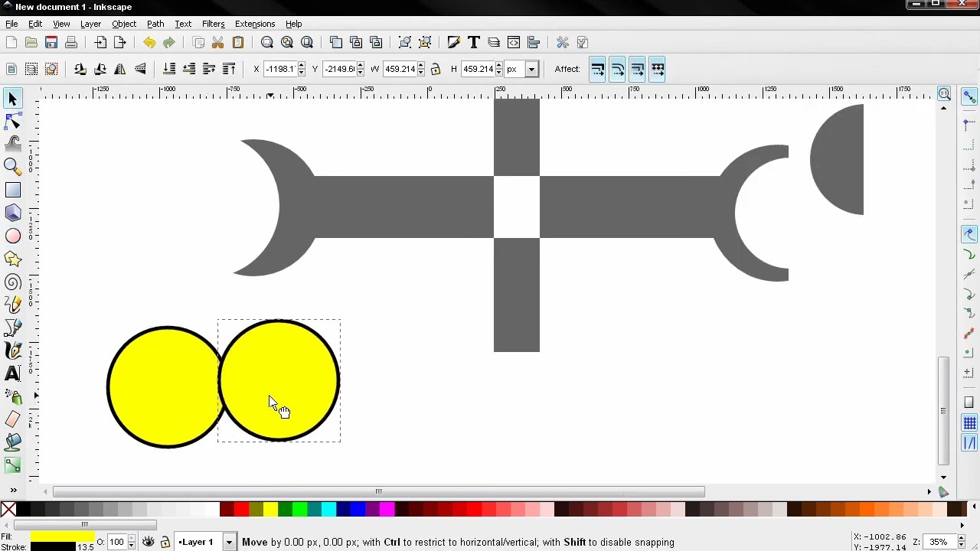Viewport: 980px width, 551px height.
Task: Select the Spray tool
Action: [12, 396]
